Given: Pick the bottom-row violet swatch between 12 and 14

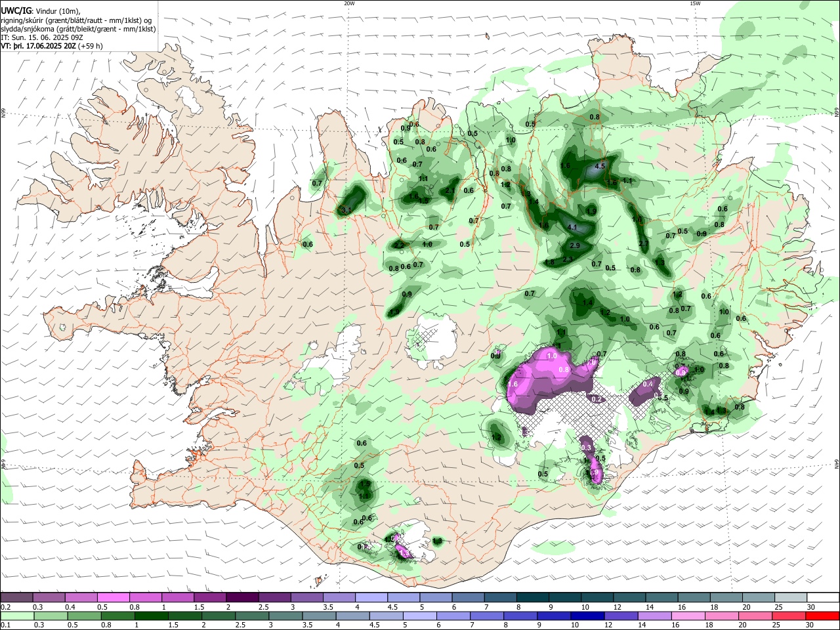Looking at the screenshot, I should tap(620, 616).
